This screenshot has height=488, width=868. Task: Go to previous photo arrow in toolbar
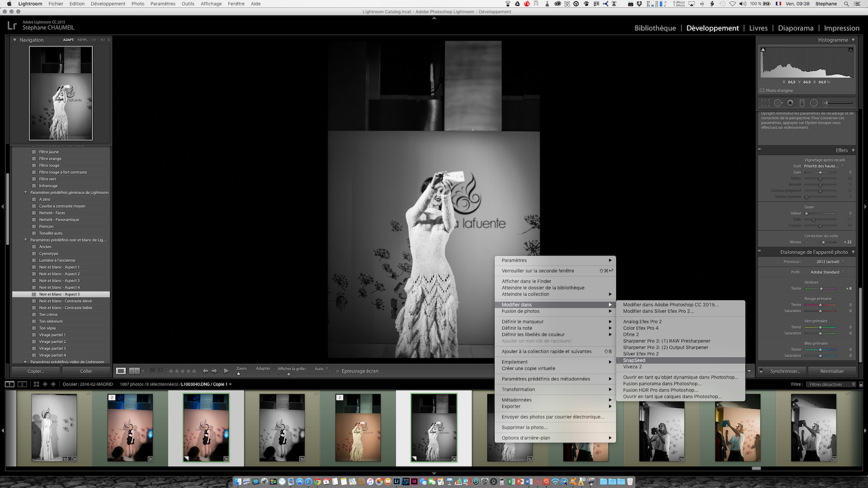coord(205,371)
